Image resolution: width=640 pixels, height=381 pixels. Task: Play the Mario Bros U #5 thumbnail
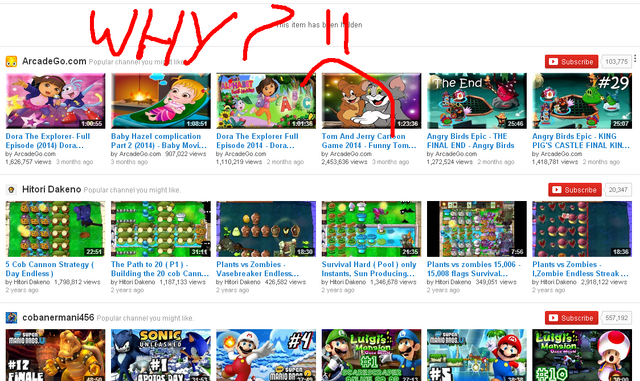click(x=477, y=355)
